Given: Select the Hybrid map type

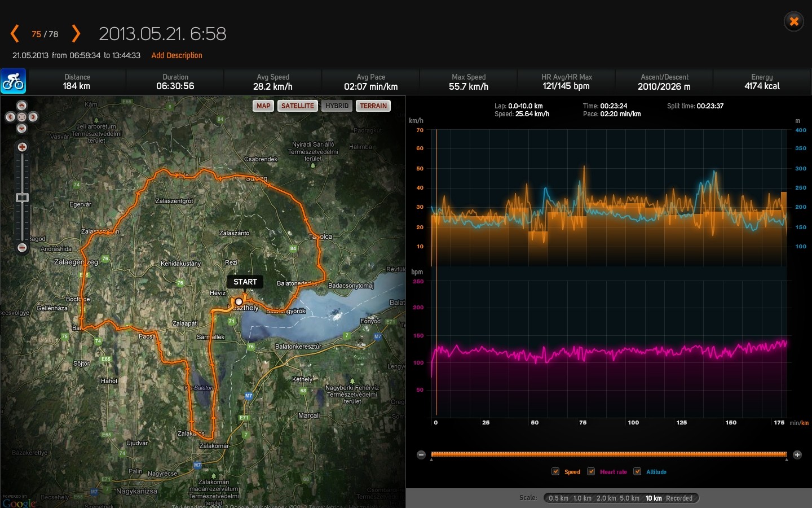Looking at the screenshot, I should [337, 106].
